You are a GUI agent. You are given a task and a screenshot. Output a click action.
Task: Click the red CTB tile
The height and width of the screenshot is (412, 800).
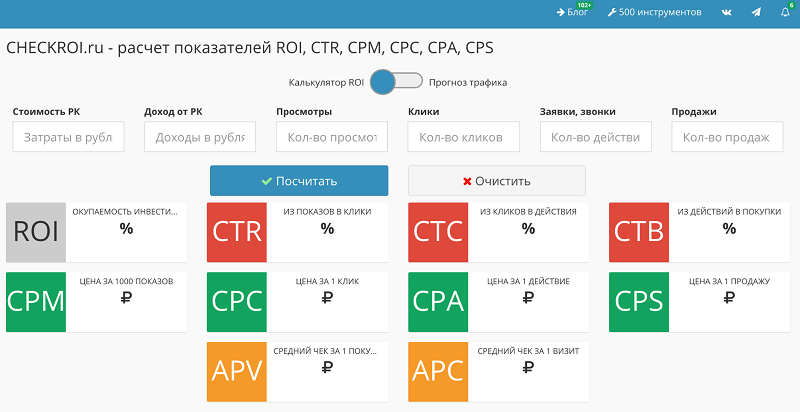pos(639,232)
